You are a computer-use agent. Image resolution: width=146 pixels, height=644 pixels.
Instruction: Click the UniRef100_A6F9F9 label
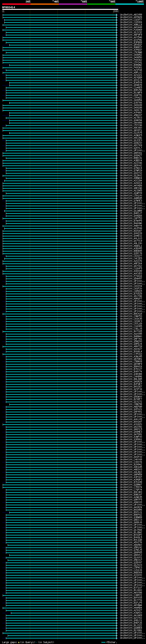[131, 35]
